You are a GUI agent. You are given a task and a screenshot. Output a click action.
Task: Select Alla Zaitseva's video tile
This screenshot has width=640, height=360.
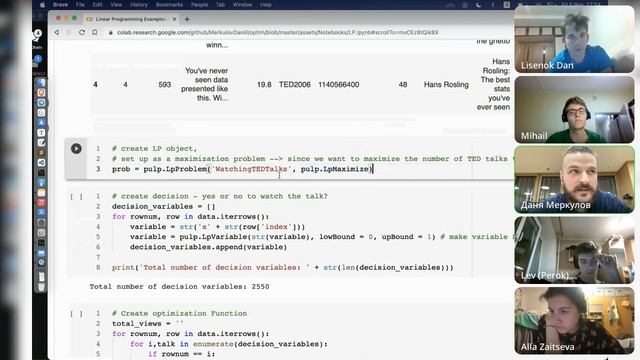pyautogui.click(x=575, y=320)
